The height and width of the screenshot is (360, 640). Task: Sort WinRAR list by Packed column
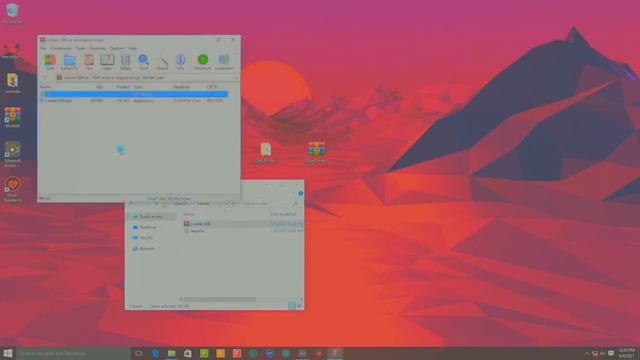click(x=122, y=87)
